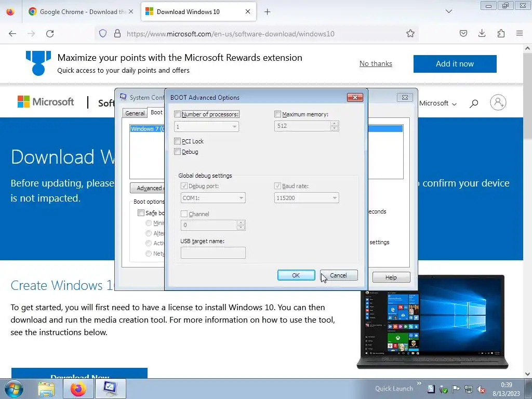This screenshot has height=399, width=532.
Task: Tick Safe boot in System Configuration
Action: pos(141,212)
